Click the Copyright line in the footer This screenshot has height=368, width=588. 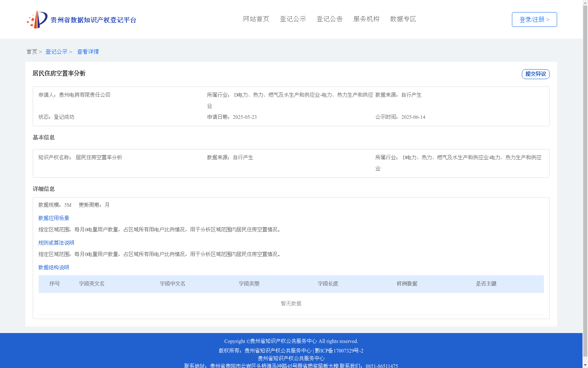click(x=291, y=341)
